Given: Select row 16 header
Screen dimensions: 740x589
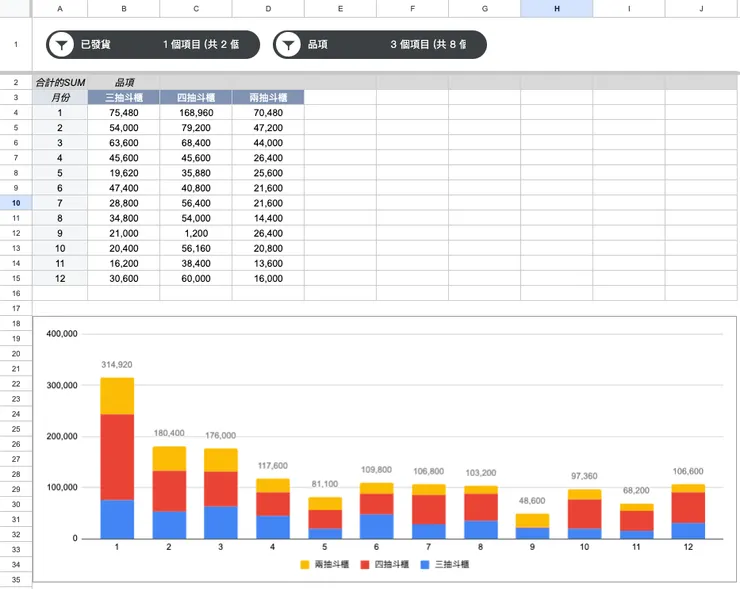Looking at the screenshot, I should click(16, 294).
